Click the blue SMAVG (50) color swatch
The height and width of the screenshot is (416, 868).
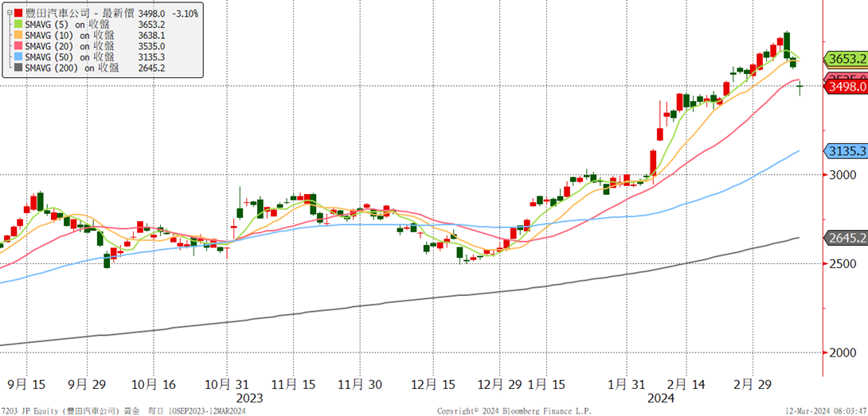pos(19,57)
